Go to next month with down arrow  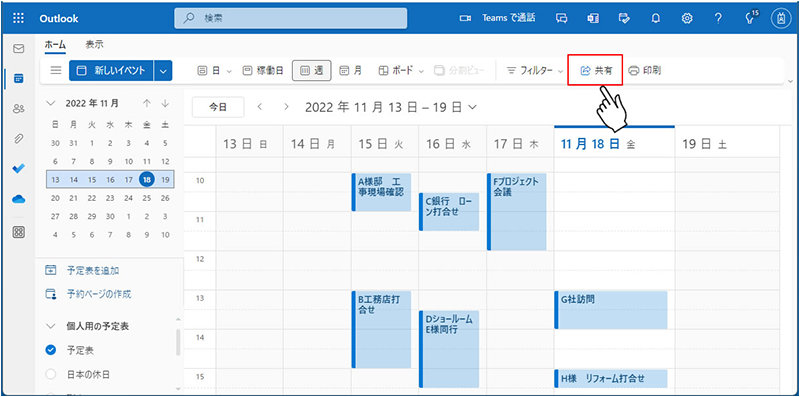tap(165, 103)
